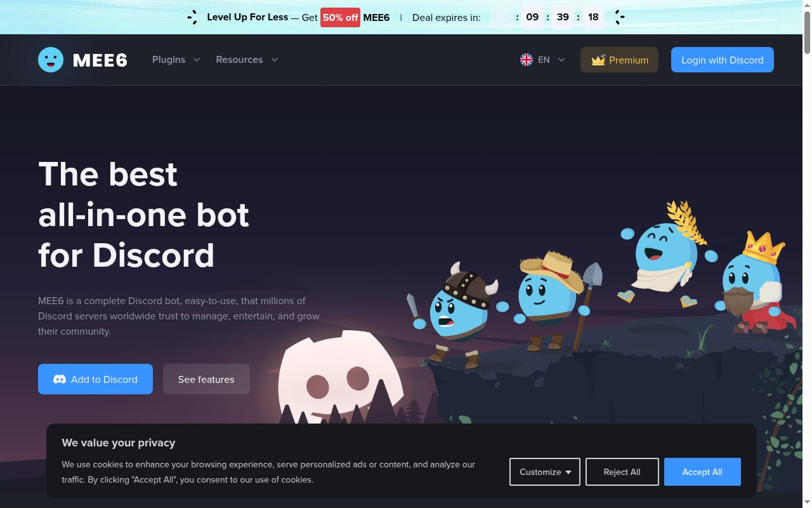
Task: Click the countdown seconds value 18
Action: coord(593,17)
